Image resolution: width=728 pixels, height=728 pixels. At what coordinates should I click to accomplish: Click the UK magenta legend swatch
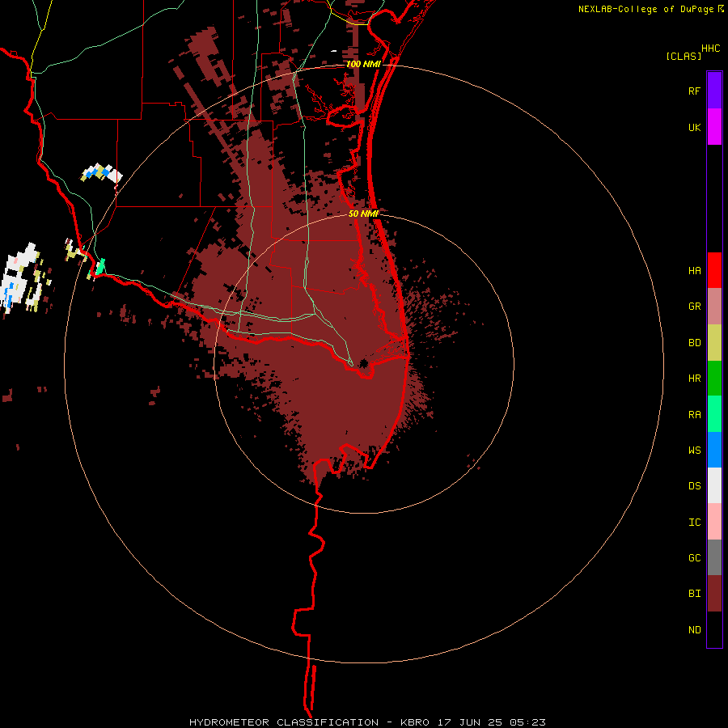(714, 127)
